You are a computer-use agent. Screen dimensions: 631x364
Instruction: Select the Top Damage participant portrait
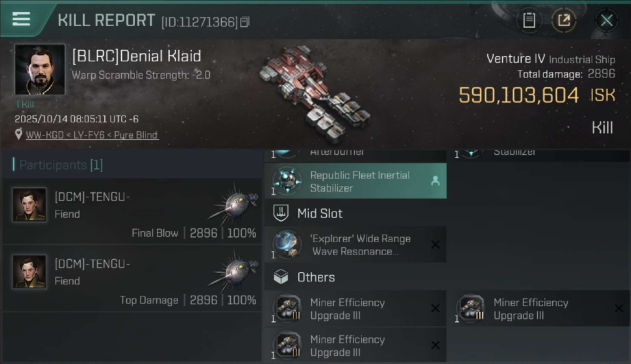pos(30,272)
